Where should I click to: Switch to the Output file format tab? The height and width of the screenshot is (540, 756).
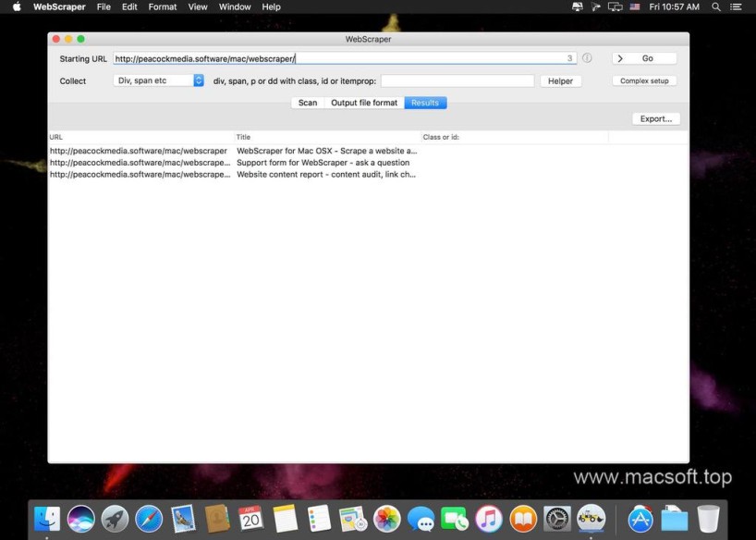point(364,103)
